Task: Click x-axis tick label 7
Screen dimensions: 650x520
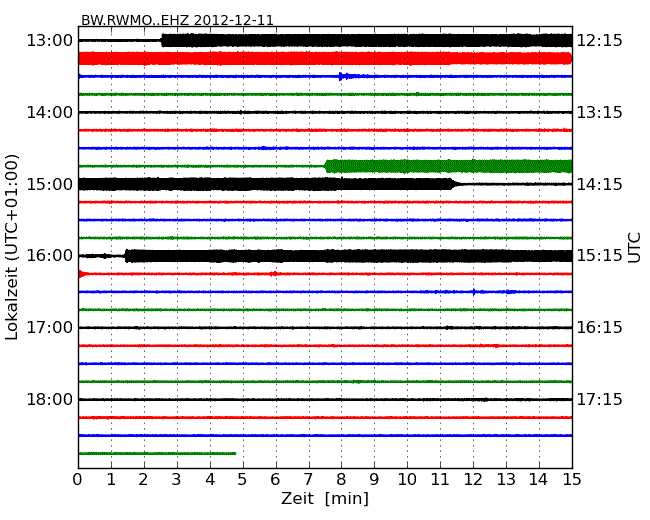Action: pyautogui.click(x=308, y=480)
